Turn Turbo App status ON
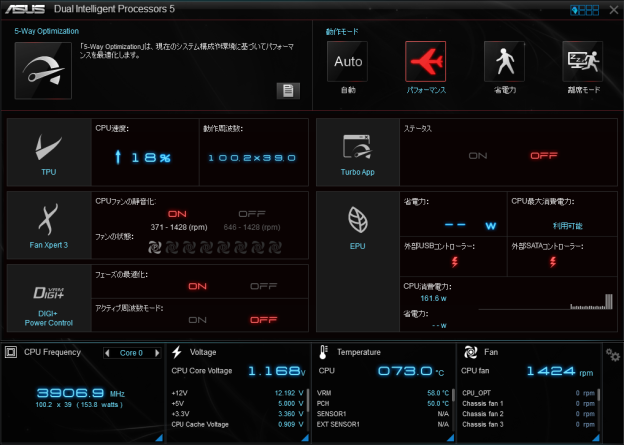The image size is (624, 445). [x=478, y=156]
